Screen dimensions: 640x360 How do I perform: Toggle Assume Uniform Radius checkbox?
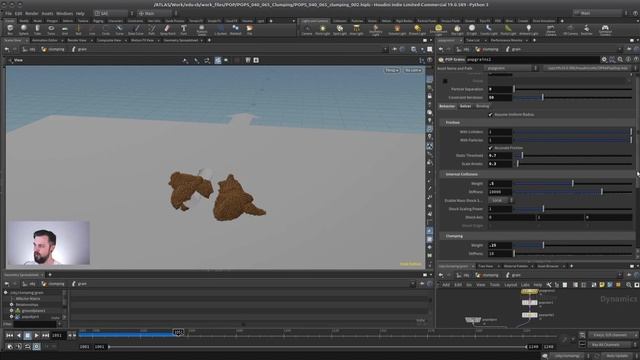[491, 115]
